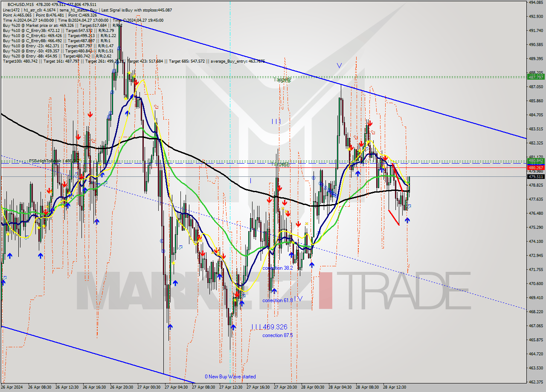546x392 pixels.
Task: Click the green 487.797 price tag
Action: (536, 77)
